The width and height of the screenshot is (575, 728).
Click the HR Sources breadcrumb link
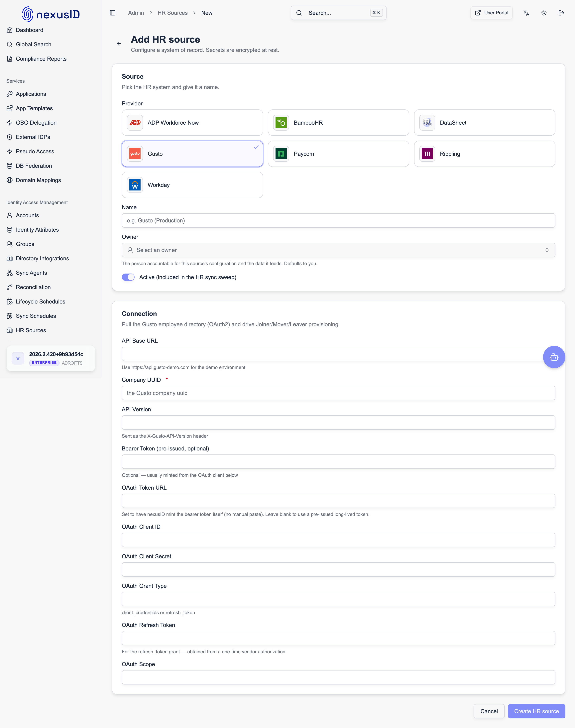pos(172,13)
